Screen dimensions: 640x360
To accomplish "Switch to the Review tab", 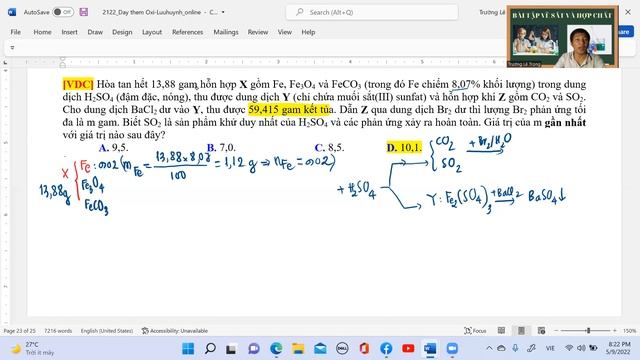I will coord(258,32).
